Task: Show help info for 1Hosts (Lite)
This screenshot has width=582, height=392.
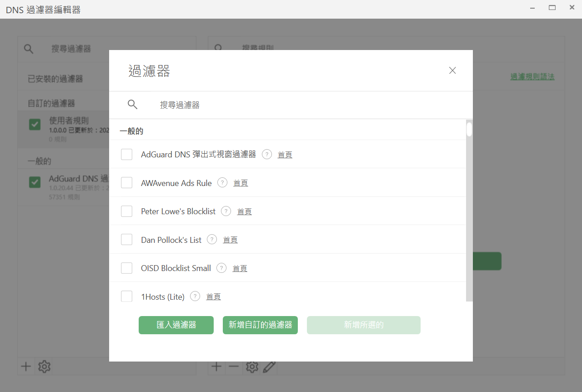Action: click(x=195, y=296)
